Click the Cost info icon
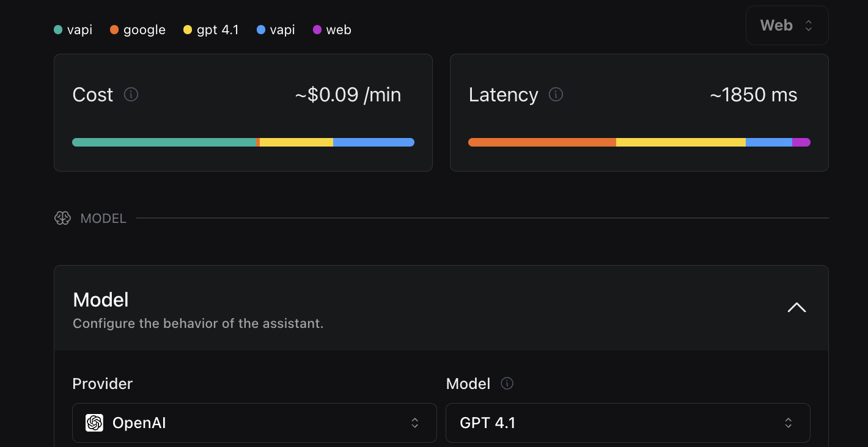Image resolution: width=868 pixels, height=447 pixels. pyautogui.click(x=131, y=95)
